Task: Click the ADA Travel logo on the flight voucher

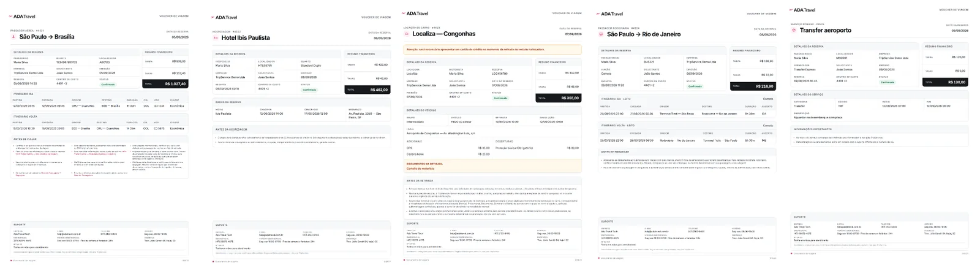Action: (x=22, y=17)
